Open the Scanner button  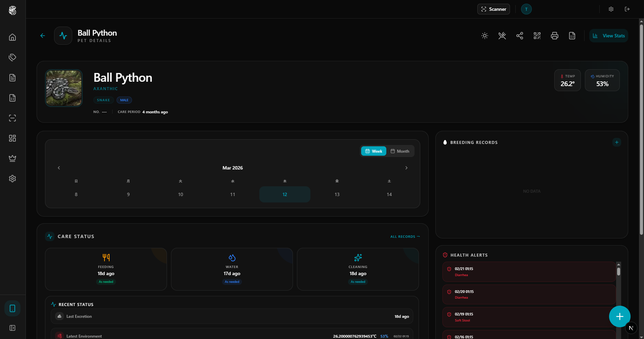click(x=493, y=9)
